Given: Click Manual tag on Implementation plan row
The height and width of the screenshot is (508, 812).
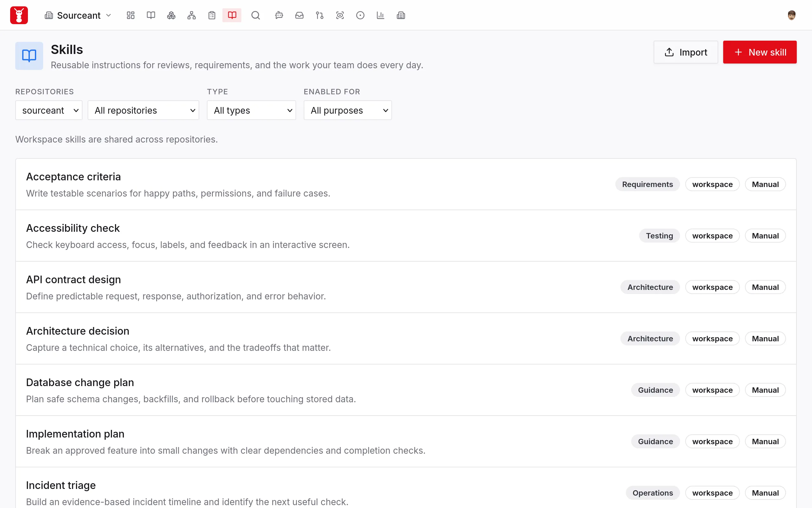Looking at the screenshot, I should click(x=765, y=441).
